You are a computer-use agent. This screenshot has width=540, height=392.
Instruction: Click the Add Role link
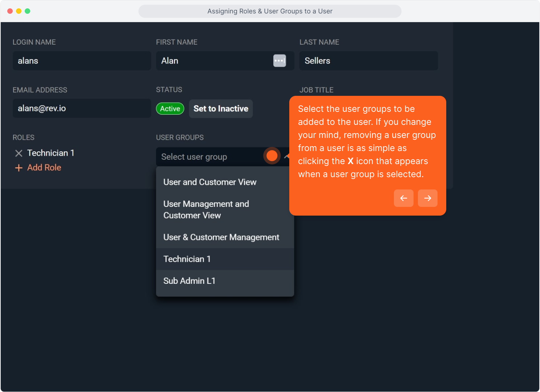coord(44,168)
